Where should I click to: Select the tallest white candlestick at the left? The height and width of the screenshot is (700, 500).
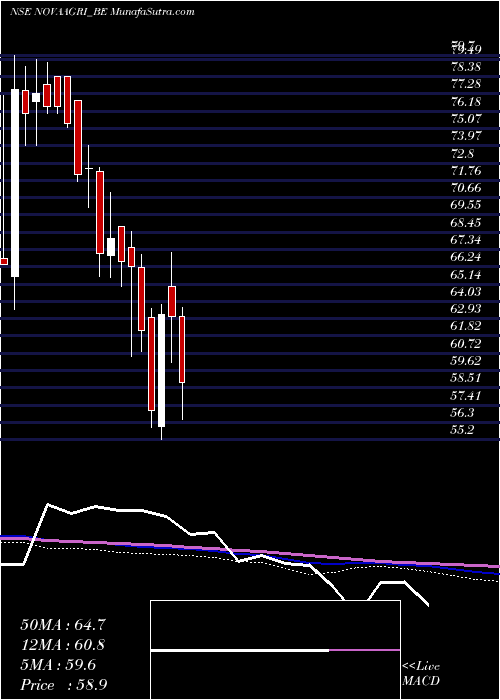(15, 183)
